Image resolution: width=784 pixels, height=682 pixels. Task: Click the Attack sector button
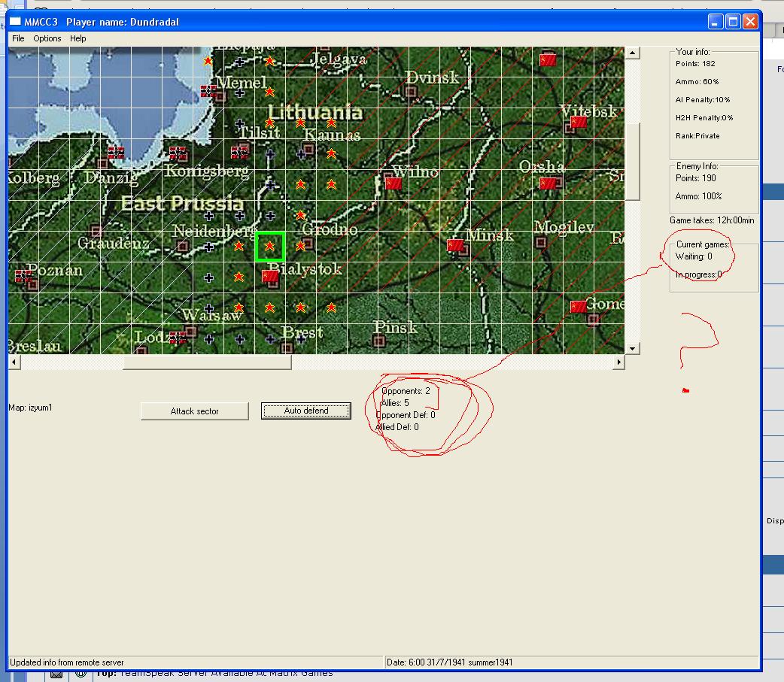[x=195, y=411]
